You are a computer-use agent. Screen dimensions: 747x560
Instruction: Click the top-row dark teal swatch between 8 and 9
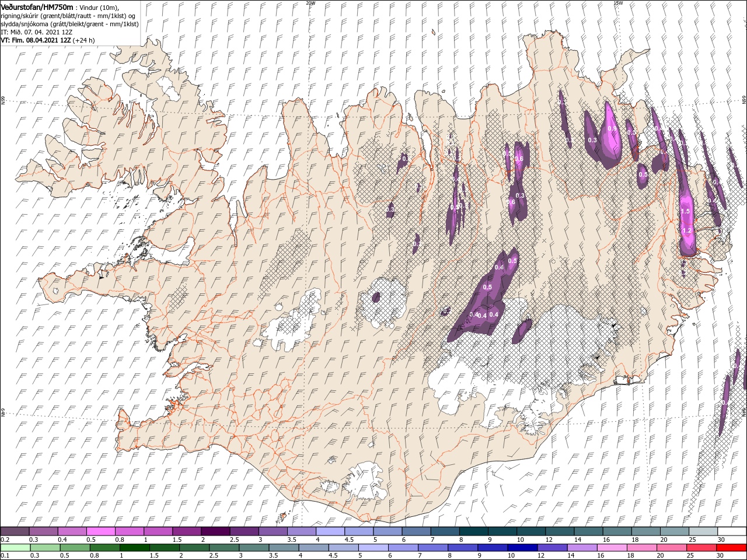pos(474,531)
